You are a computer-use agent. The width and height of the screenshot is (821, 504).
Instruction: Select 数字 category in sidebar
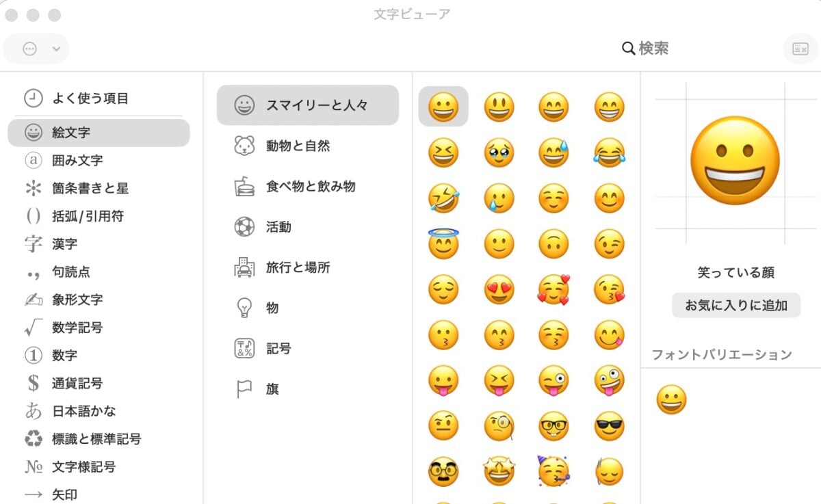point(99,356)
